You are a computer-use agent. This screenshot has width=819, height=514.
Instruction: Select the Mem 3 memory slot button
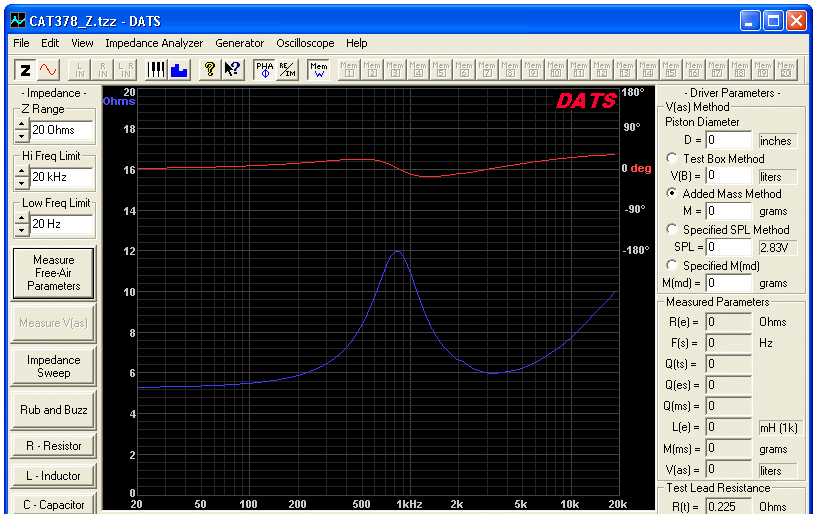395,69
